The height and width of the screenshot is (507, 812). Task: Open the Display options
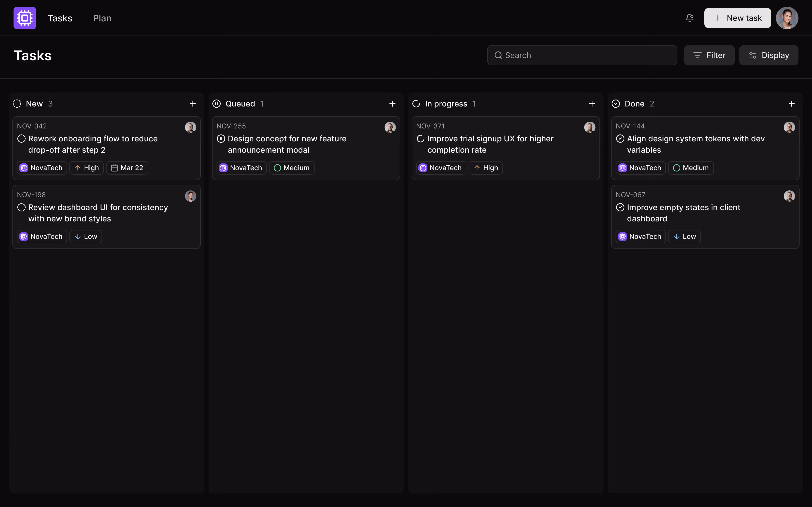(x=769, y=55)
